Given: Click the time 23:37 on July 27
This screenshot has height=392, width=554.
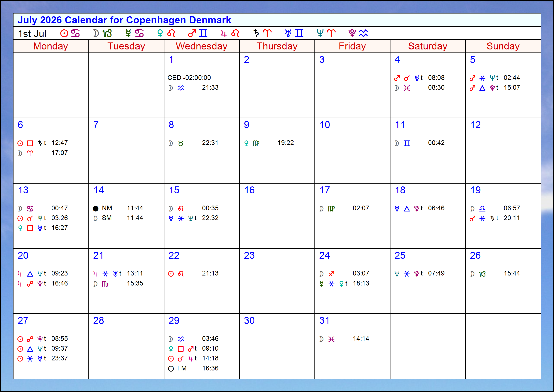Looking at the screenshot, I should [x=59, y=358].
